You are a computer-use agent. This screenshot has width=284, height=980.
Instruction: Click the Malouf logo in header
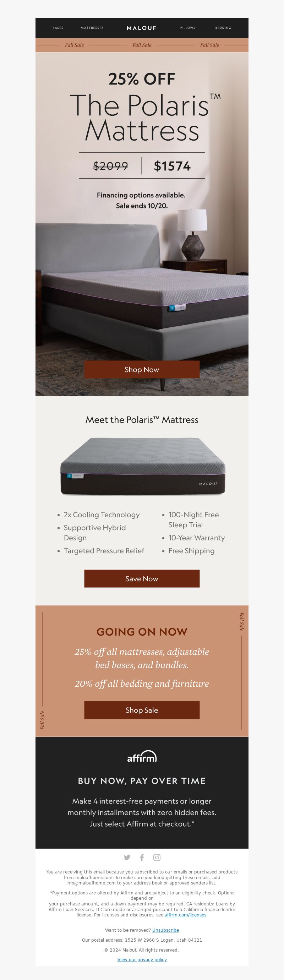142,28
